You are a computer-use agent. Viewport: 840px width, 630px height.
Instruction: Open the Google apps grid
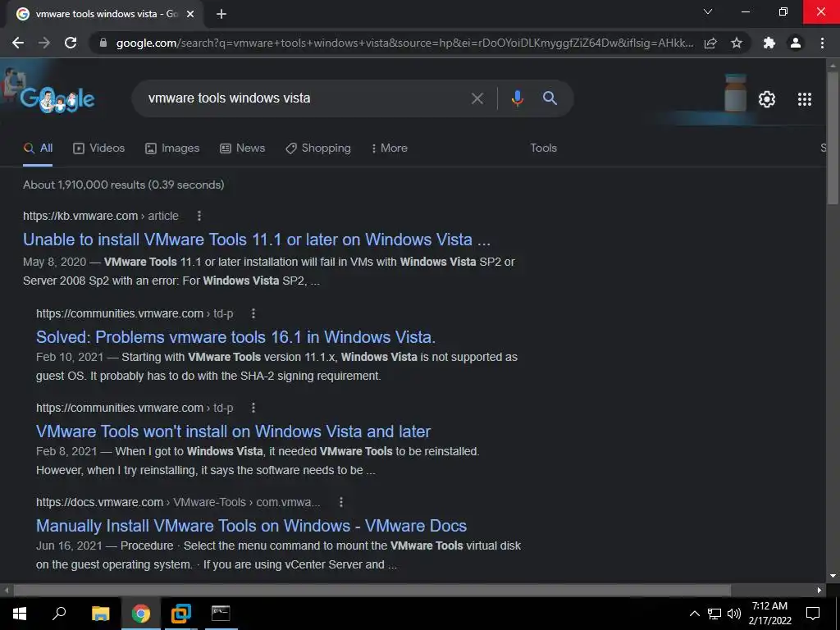pyautogui.click(x=804, y=99)
